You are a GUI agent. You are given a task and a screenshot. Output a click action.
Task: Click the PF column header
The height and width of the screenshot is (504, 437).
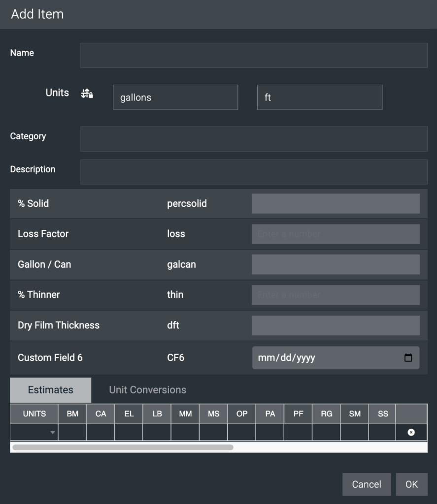(298, 413)
